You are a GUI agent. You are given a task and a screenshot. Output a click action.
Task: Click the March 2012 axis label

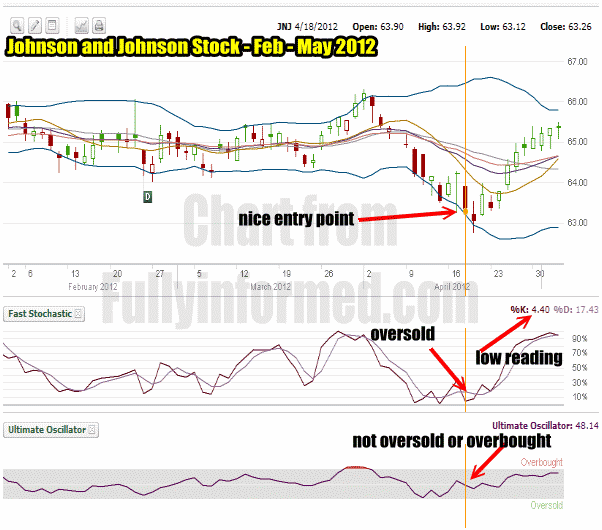coord(270,287)
